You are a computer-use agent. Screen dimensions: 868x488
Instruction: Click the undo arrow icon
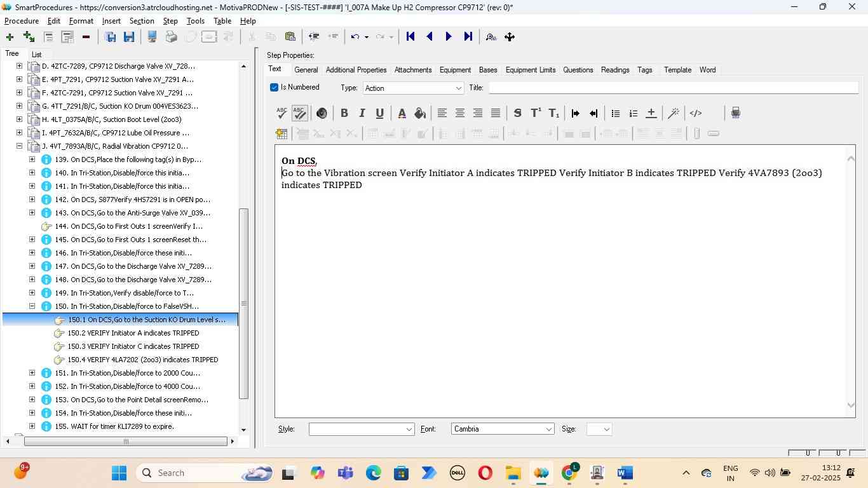(x=355, y=37)
